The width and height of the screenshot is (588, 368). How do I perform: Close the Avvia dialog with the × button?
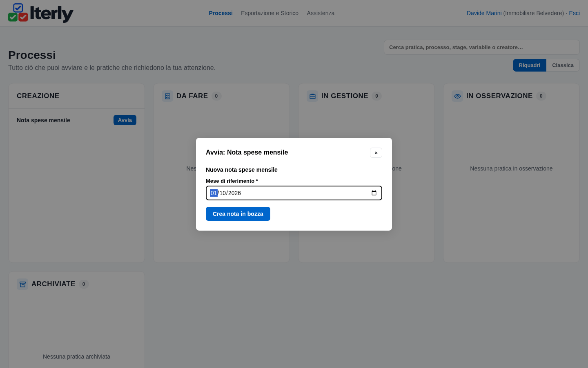[376, 153]
